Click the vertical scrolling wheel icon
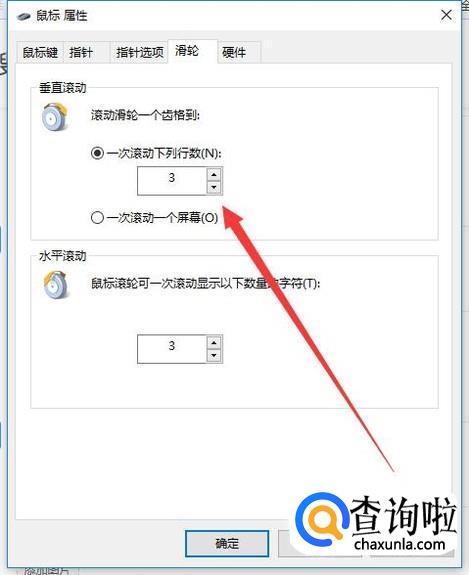Viewport: 469px width, 575px height. [x=54, y=117]
